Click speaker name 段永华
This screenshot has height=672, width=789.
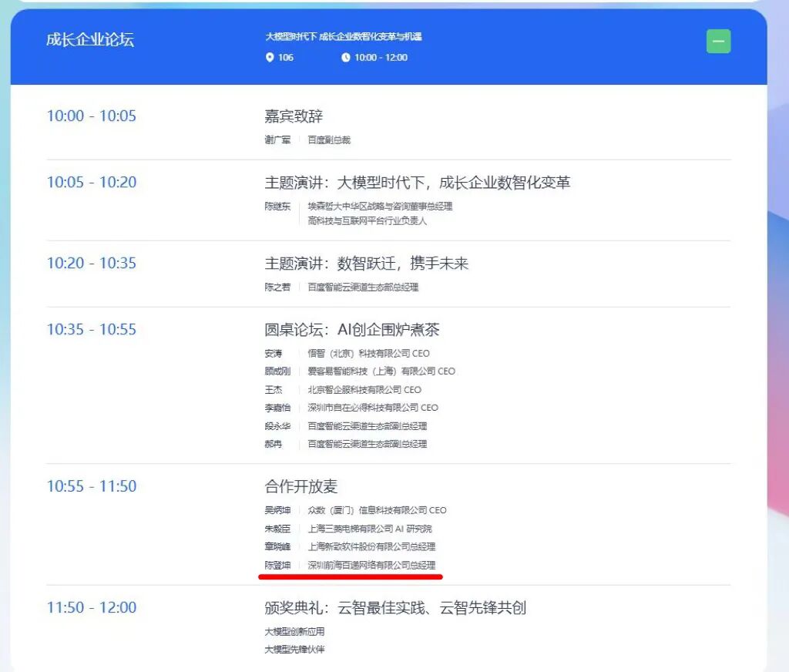click(277, 426)
